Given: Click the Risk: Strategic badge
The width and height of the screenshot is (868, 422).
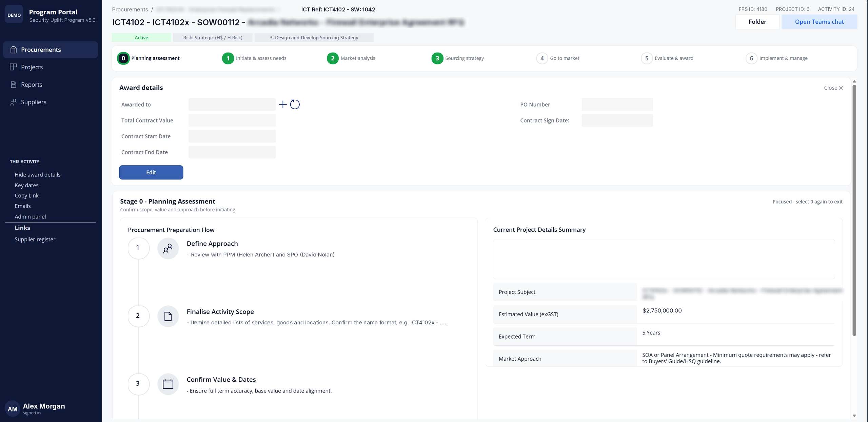Looking at the screenshot, I should click(213, 38).
